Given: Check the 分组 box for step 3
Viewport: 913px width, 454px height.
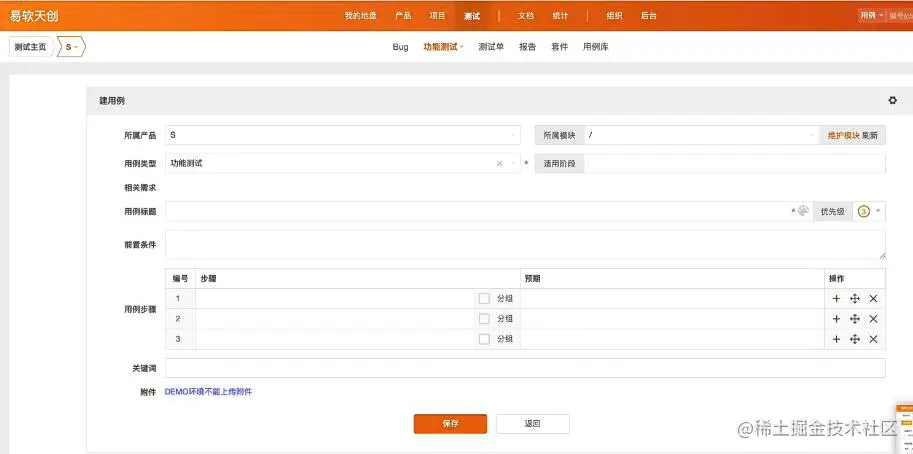Looking at the screenshot, I should (484, 339).
